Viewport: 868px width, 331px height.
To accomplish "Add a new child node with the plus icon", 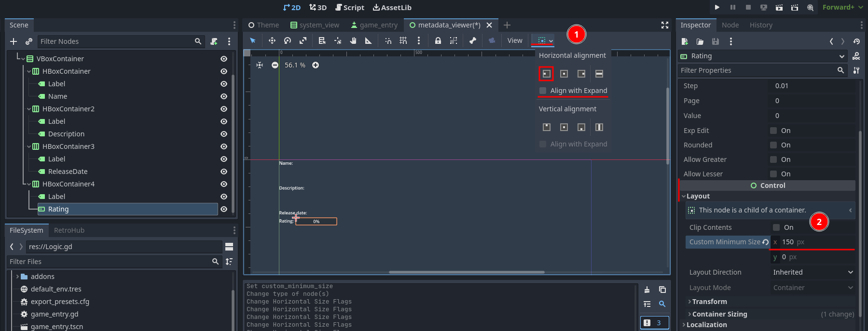I will click(14, 41).
